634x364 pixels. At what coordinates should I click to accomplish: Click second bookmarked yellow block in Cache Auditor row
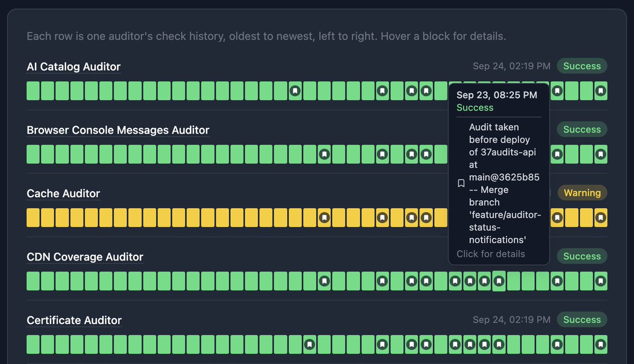pyautogui.click(x=383, y=218)
